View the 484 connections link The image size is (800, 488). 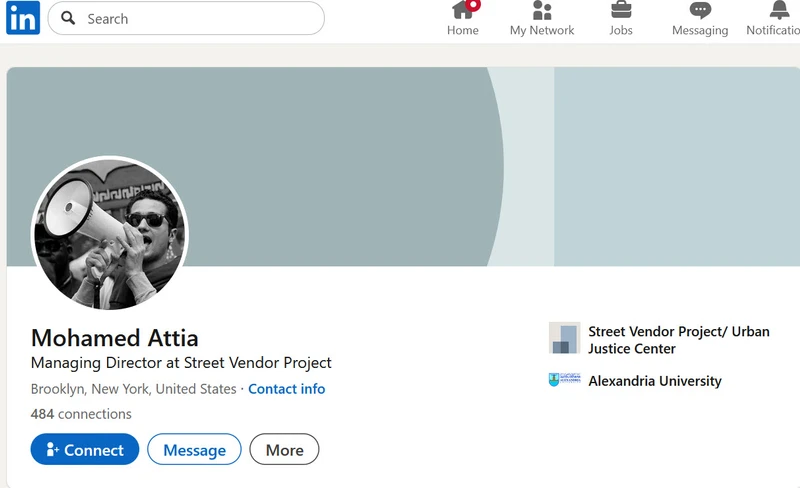(x=81, y=414)
